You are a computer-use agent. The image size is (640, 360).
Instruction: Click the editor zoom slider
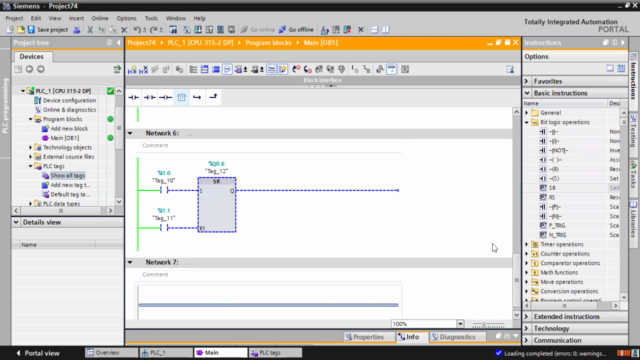tap(488, 324)
